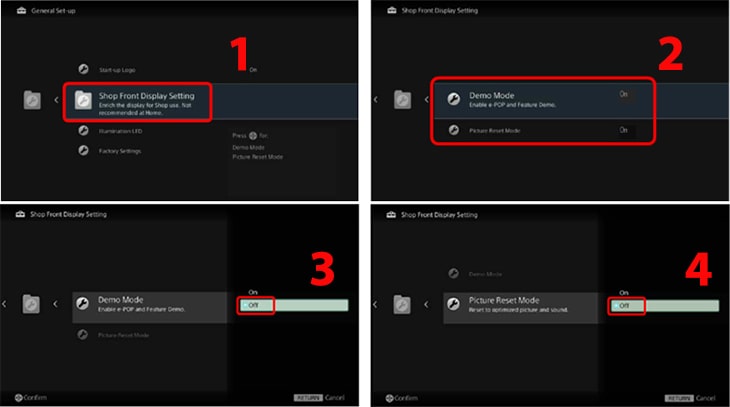Click the dimmed Demo Mode label in screen 4
Image resolution: width=730 pixels, height=407 pixels.
(x=485, y=274)
